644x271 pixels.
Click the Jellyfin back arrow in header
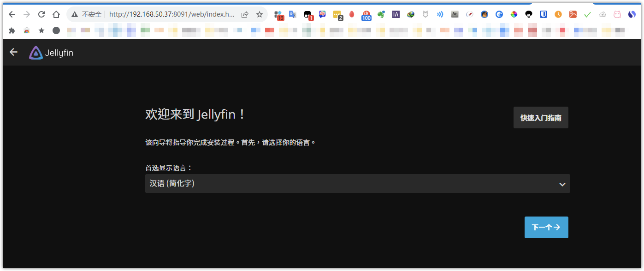[13, 52]
